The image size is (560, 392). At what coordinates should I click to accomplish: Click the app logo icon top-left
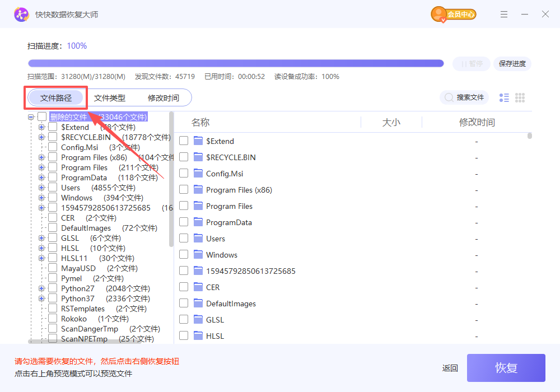21,14
